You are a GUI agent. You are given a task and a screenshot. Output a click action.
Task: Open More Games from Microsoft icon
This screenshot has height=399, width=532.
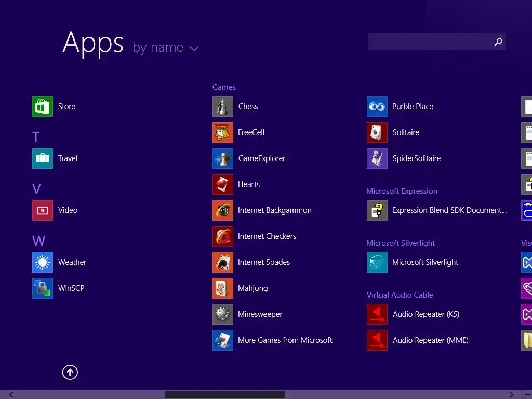click(x=223, y=340)
